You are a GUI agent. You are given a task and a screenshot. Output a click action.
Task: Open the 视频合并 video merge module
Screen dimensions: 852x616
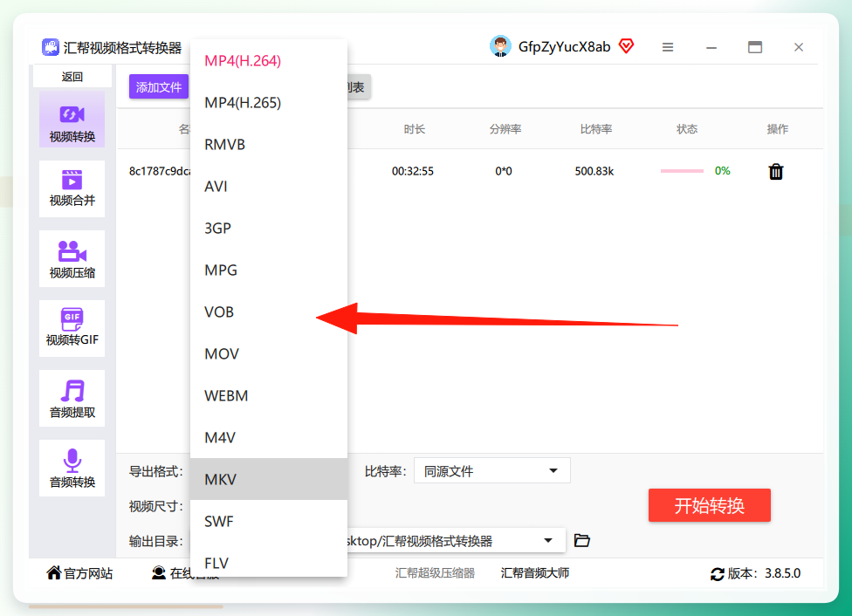(72, 188)
